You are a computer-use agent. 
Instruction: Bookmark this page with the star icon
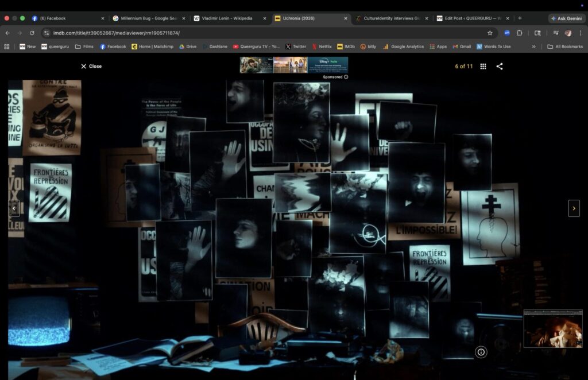(x=490, y=33)
